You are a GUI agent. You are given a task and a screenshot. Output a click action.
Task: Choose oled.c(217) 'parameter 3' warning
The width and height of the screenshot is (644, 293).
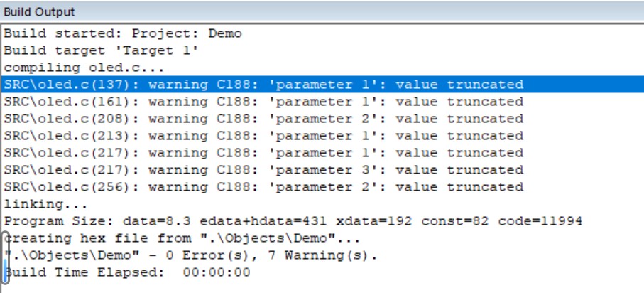263,170
